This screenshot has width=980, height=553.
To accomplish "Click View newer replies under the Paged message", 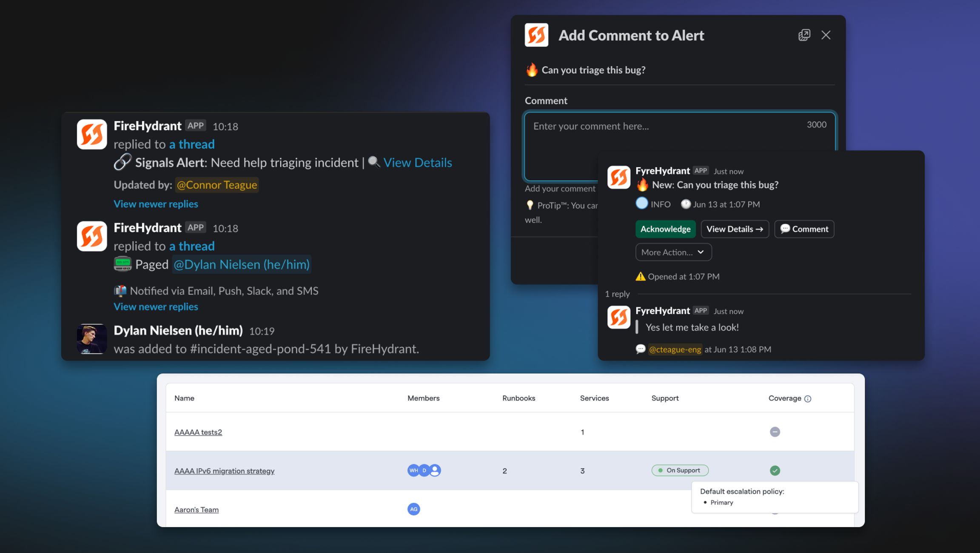I will pyautogui.click(x=156, y=307).
